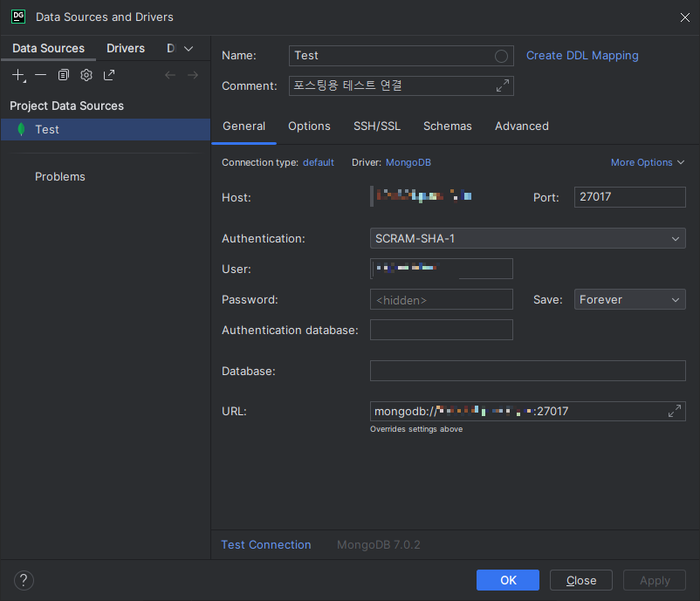Screen dimensions: 700x601
Task: Open the Schemas tab
Action: [448, 126]
